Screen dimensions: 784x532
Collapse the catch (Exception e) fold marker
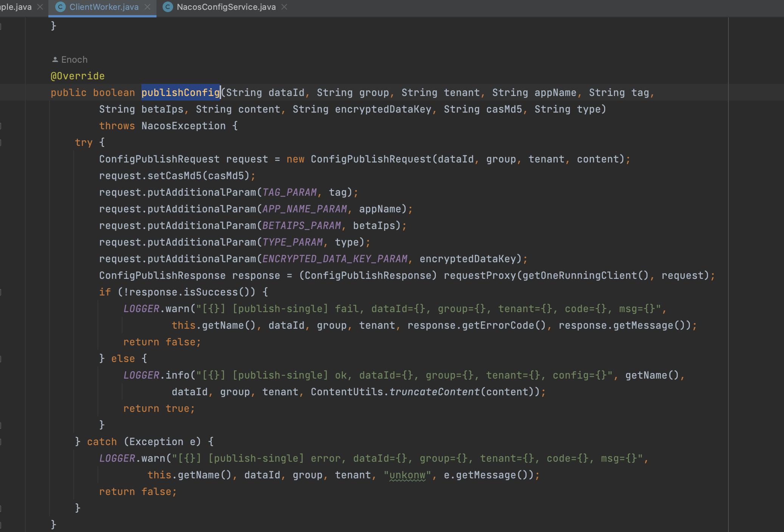click(x=1, y=442)
